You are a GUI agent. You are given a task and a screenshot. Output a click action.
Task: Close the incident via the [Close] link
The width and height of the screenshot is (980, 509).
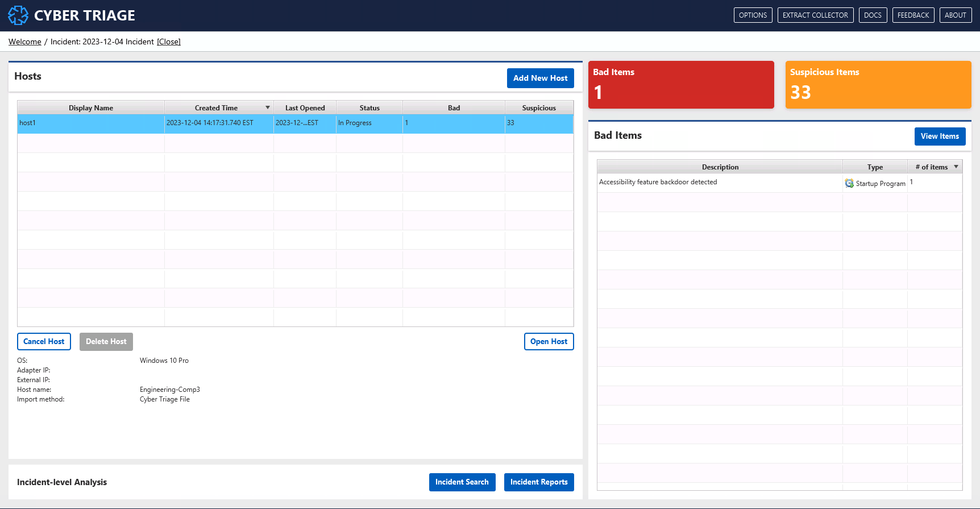click(x=169, y=42)
